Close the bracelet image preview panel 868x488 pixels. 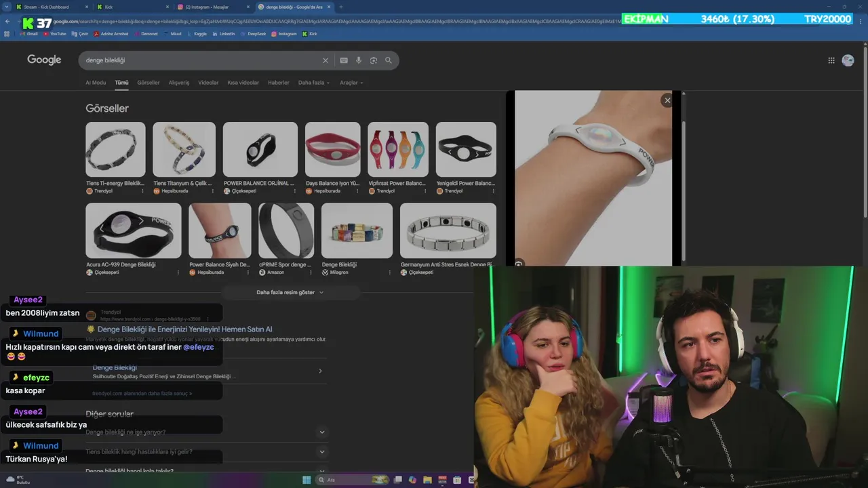pos(667,100)
